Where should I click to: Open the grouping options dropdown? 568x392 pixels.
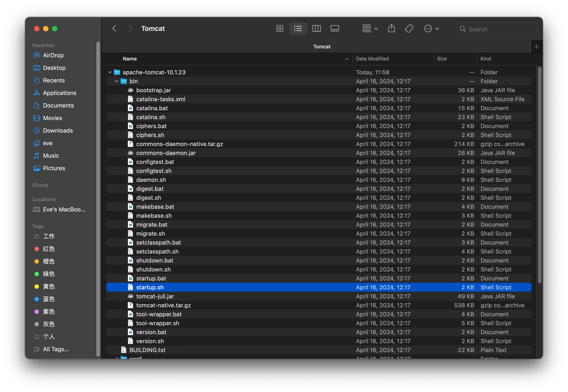[370, 28]
